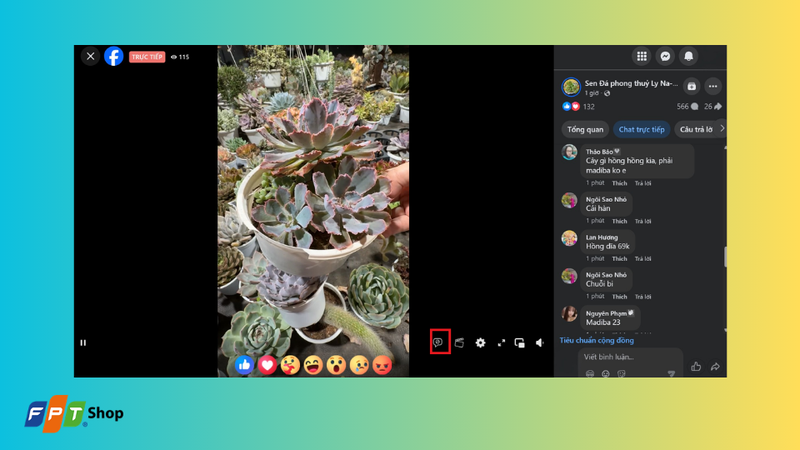The width and height of the screenshot is (800, 450).
Task: Open the Facebook apps grid menu
Action: pos(642,56)
